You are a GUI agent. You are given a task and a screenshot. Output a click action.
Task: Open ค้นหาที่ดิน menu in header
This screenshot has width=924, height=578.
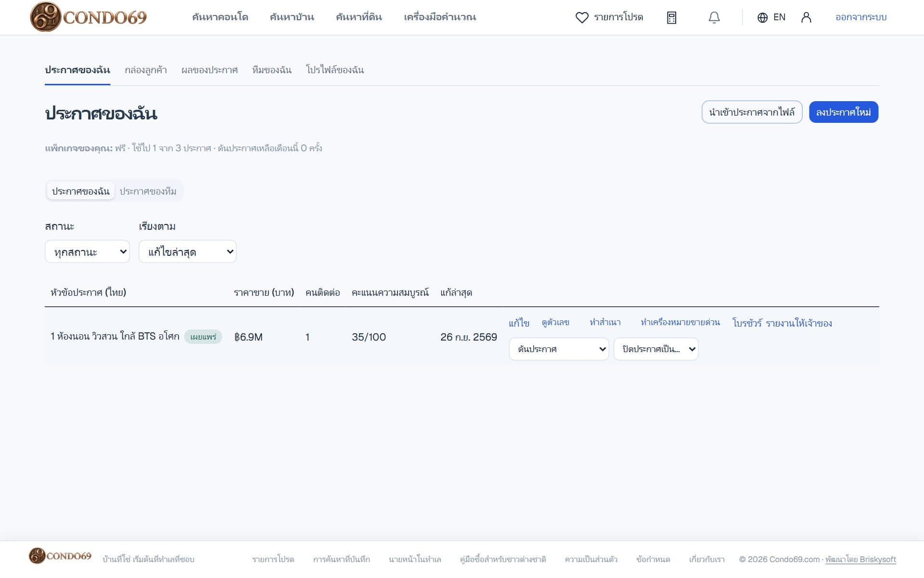point(359,17)
